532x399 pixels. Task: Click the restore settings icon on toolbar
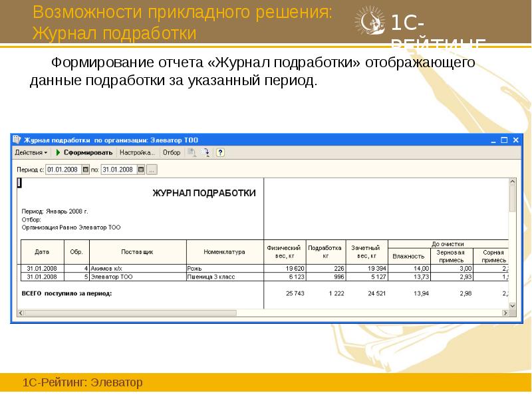tap(205, 152)
